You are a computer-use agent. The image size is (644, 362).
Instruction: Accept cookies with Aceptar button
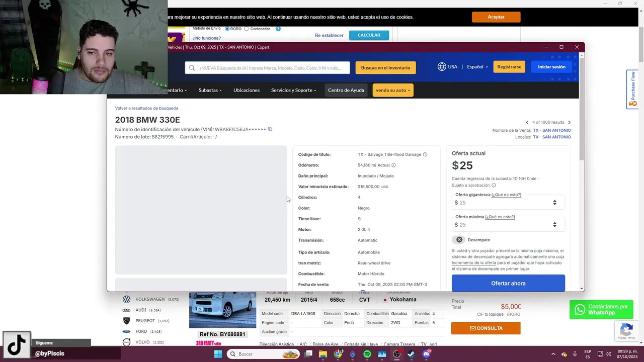pos(496,17)
